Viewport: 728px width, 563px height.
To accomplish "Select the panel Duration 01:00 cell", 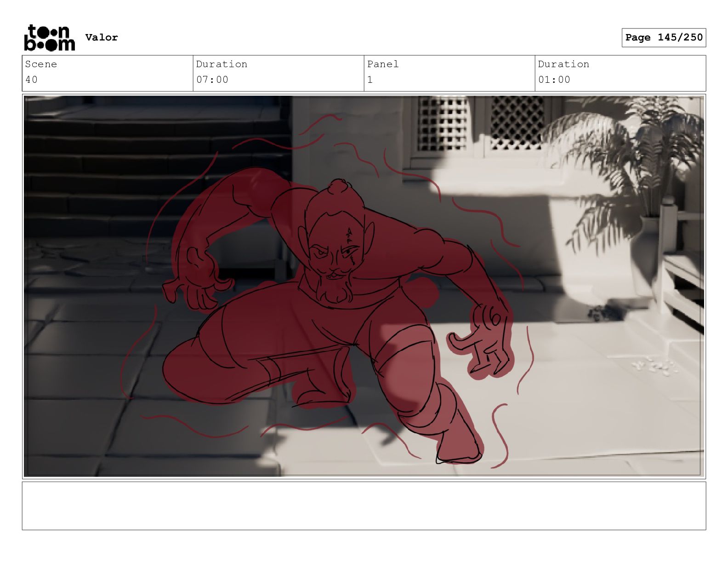I will tap(620, 73).
